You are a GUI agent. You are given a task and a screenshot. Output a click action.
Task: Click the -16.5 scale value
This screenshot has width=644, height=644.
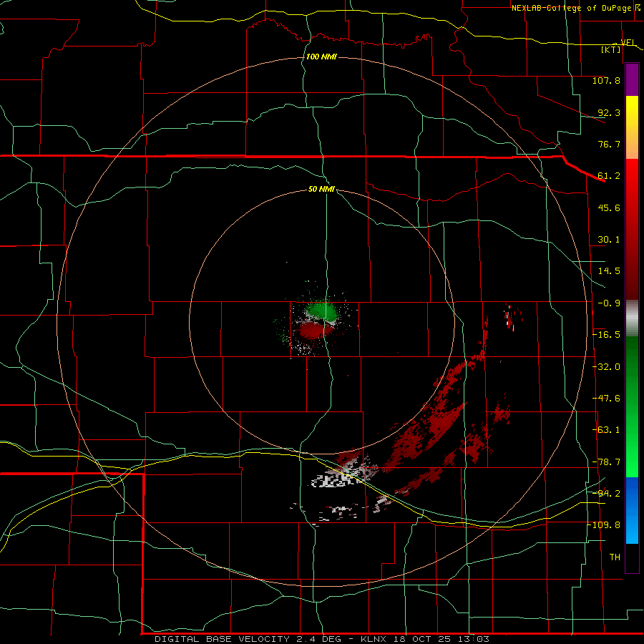pyautogui.click(x=607, y=335)
